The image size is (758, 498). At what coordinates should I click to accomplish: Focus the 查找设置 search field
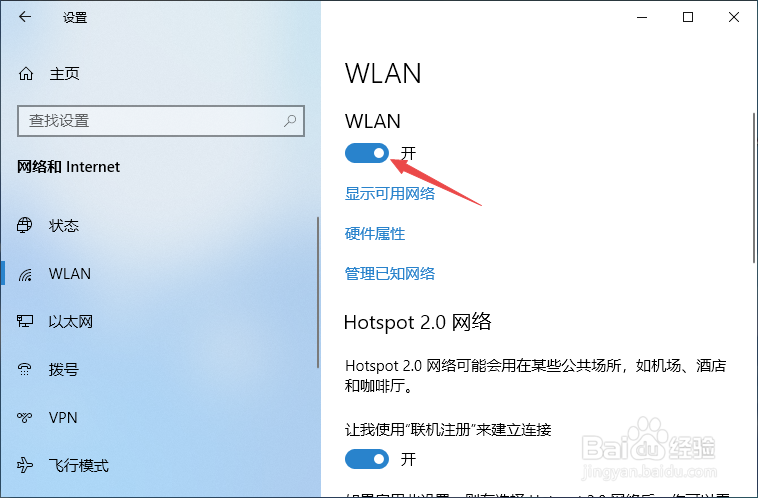click(161, 121)
